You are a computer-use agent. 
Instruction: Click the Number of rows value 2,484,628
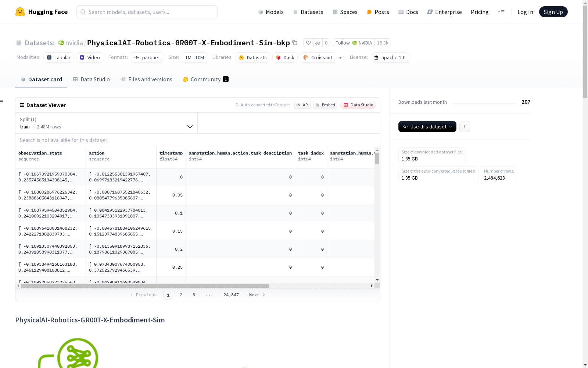pos(494,178)
